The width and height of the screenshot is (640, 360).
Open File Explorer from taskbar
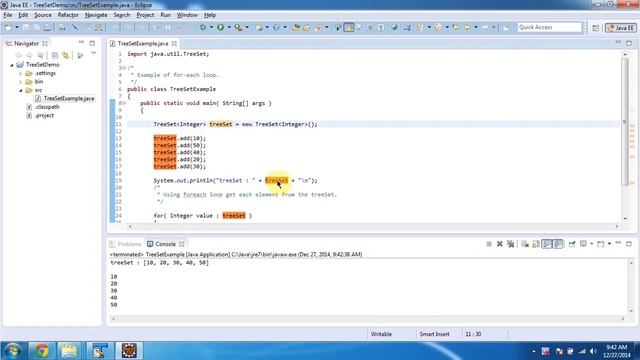pyautogui.click(x=69, y=351)
